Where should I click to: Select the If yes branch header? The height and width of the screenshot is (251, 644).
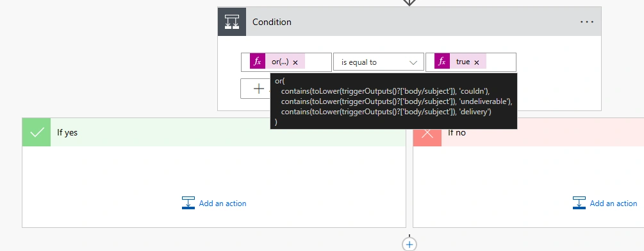click(214, 132)
